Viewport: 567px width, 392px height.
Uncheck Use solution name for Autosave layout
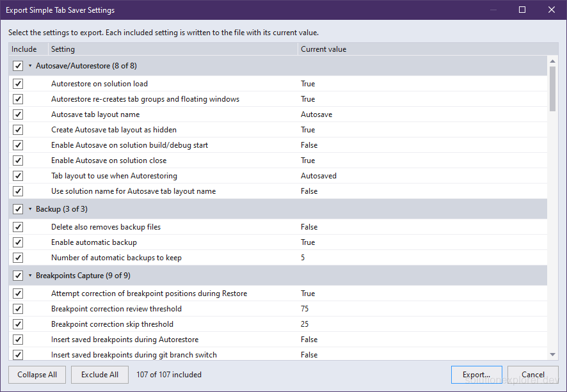18,191
